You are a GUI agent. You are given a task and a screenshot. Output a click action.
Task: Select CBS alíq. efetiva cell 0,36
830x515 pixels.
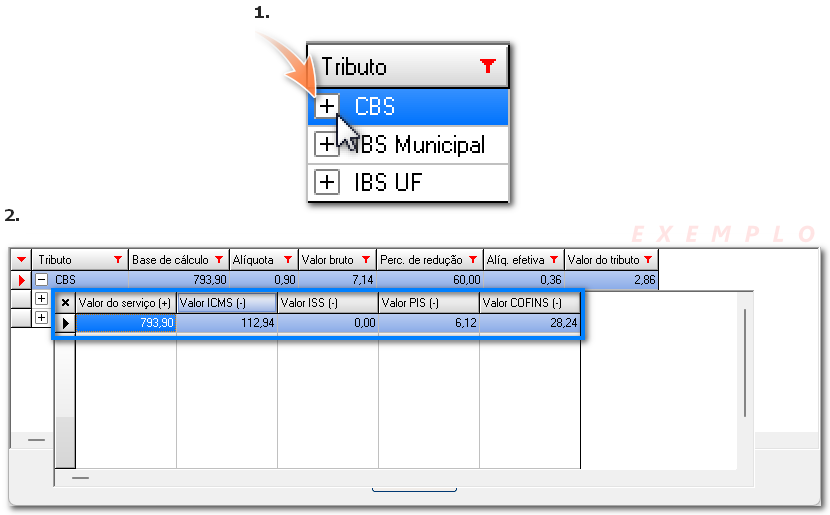524,280
